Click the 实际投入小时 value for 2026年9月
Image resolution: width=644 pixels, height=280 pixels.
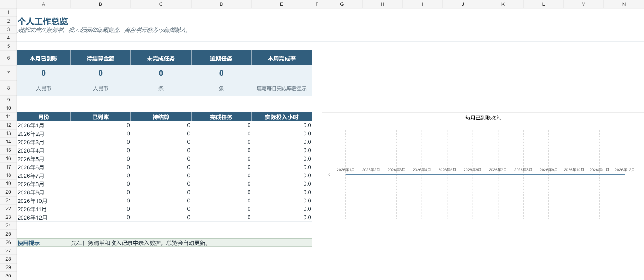(x=282, y=192)
